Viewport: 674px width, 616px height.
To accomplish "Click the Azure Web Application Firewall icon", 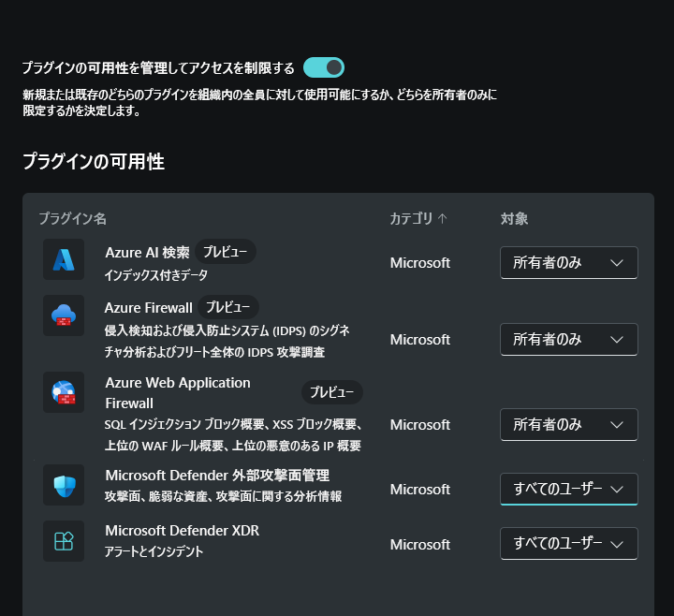I will (x=64, y=392).
